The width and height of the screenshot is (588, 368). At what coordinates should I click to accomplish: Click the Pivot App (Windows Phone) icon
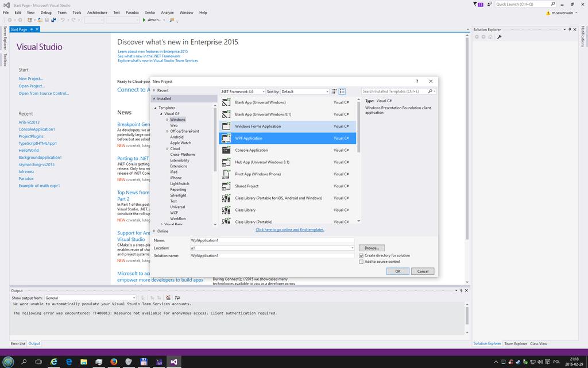(x=226, y=174)
